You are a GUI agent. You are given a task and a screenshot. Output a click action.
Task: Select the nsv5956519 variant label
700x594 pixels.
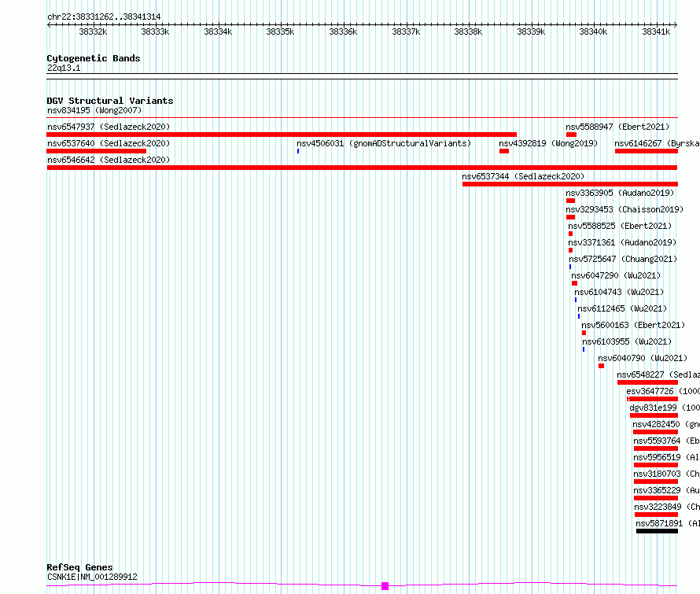coord(666,457)
